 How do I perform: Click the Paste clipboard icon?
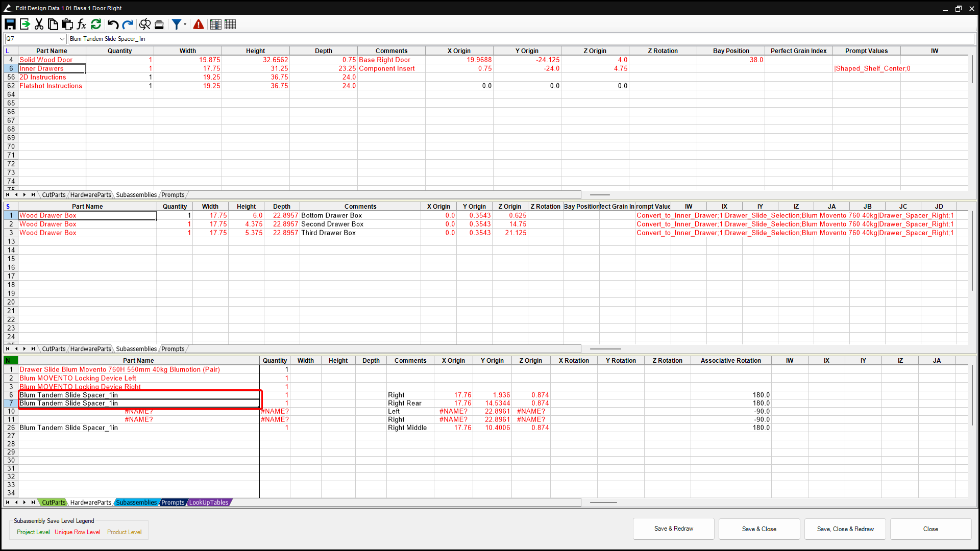[67, 24]
